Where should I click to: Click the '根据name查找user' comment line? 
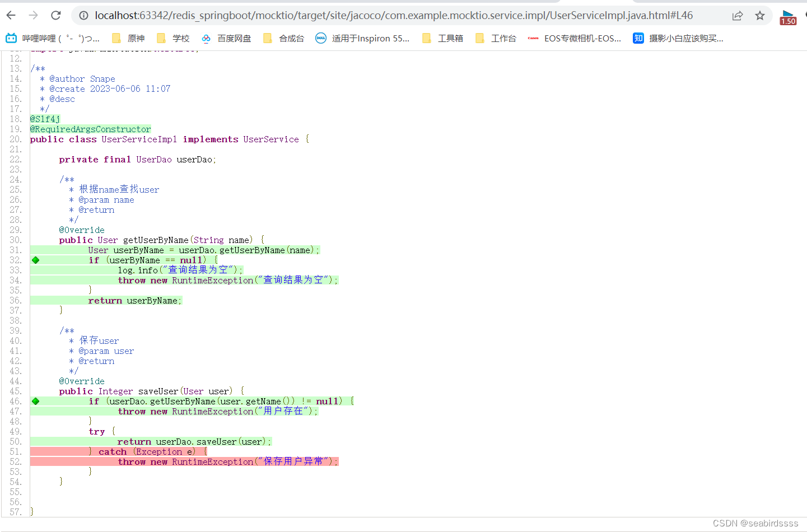[x=114, y=189]
